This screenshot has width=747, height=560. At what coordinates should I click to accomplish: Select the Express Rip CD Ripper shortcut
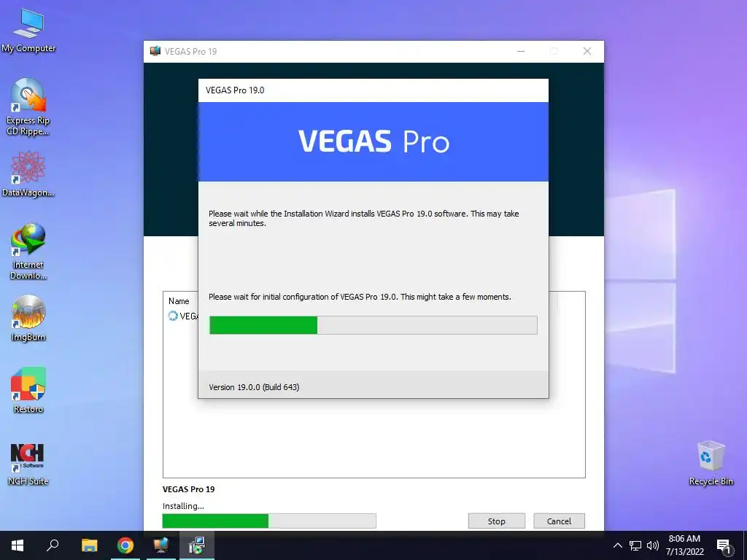28,106
